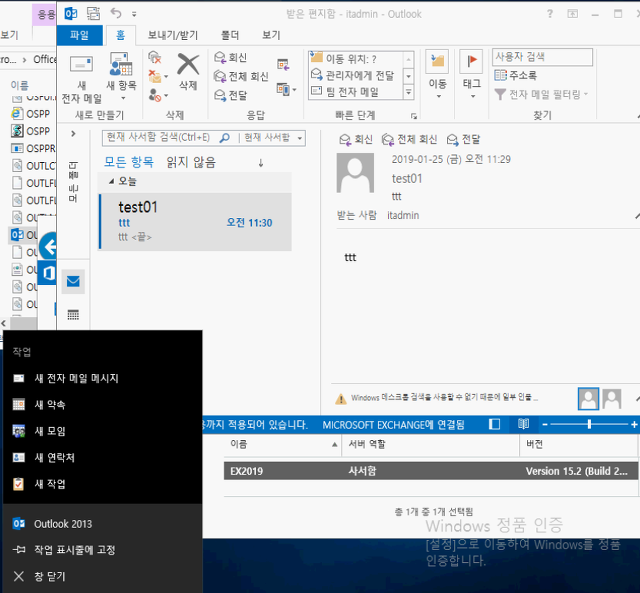640x593 pixels.
Task: Switch to the Folder (폴더) tab
Action: 230,35
